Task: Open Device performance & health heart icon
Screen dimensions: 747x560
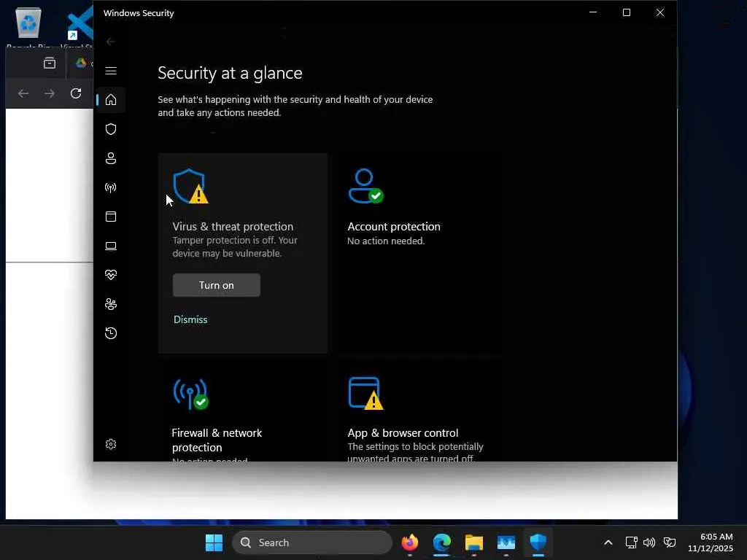Action: pyautogui.click(x=111, y=275)
